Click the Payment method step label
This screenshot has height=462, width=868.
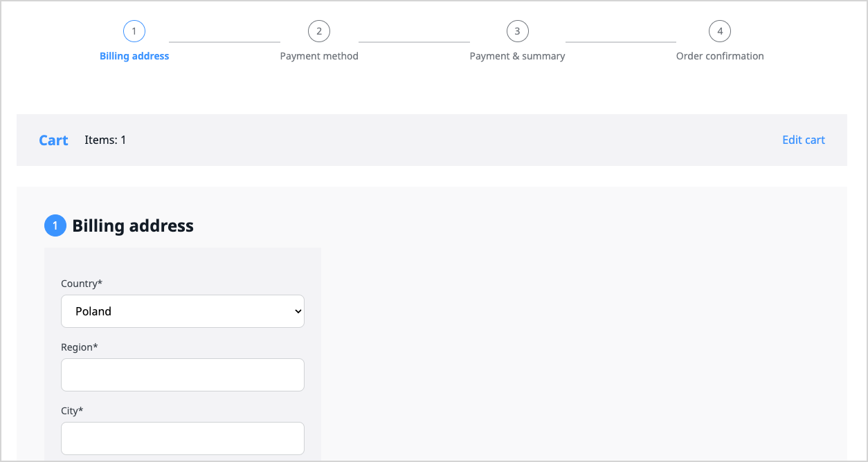pos(318,56)
